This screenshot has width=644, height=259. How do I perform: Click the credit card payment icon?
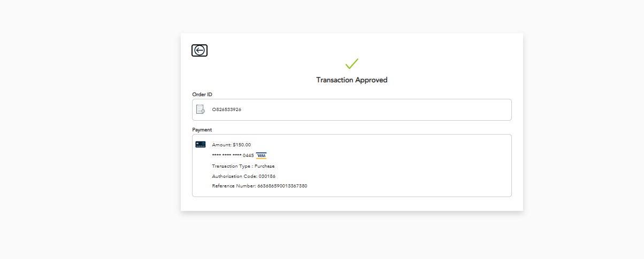click(201, 144)
